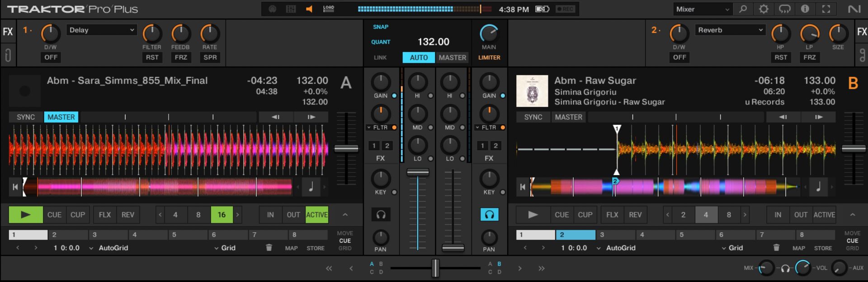
Task: Click the Native Instruments logo
Action: (x=854, y=9)
